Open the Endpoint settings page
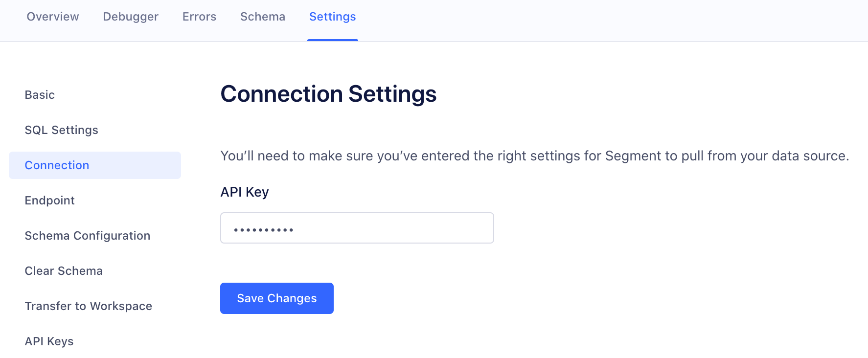This screenshot has width=868, height=358. 49,200
